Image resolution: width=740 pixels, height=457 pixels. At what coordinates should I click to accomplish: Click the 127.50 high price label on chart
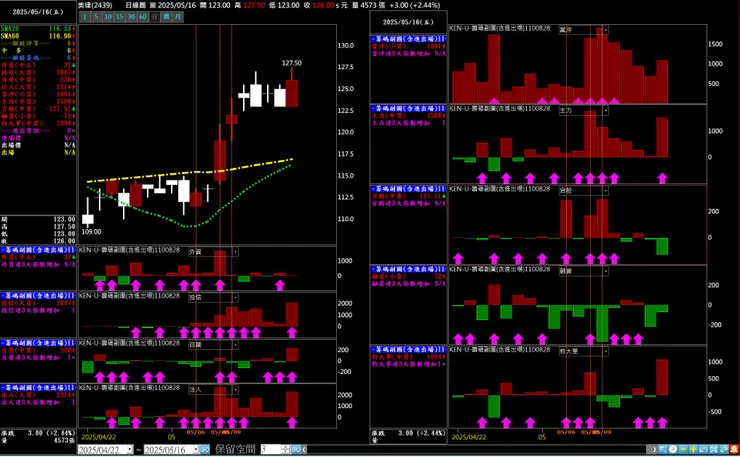point(292,63)
